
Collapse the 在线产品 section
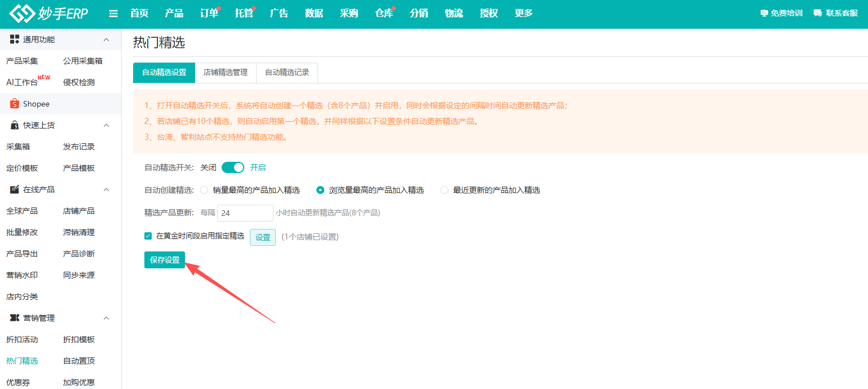(106, 189)
